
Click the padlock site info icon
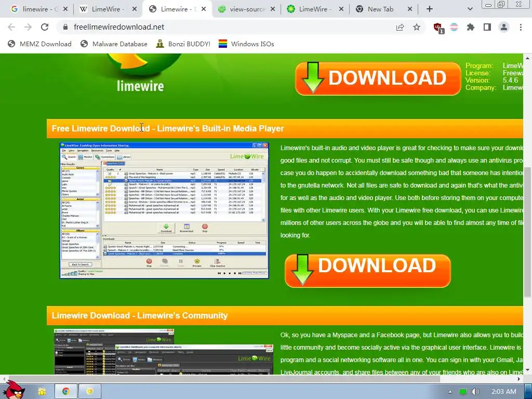coord(65,27)
